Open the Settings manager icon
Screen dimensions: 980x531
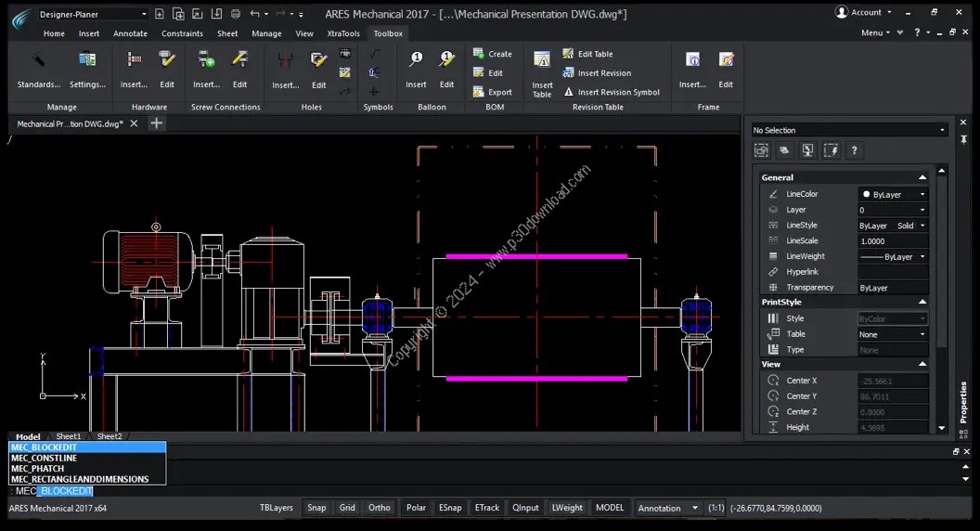tap(87, 60)
